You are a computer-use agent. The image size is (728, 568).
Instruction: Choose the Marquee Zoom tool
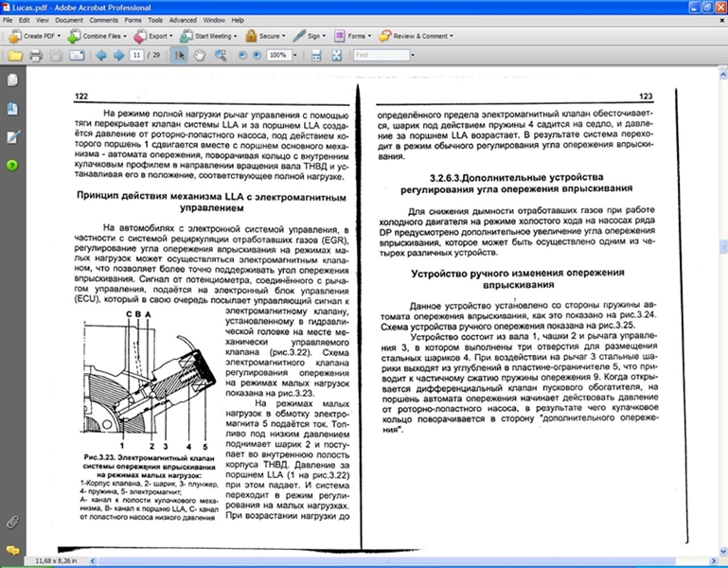point(220,56)
